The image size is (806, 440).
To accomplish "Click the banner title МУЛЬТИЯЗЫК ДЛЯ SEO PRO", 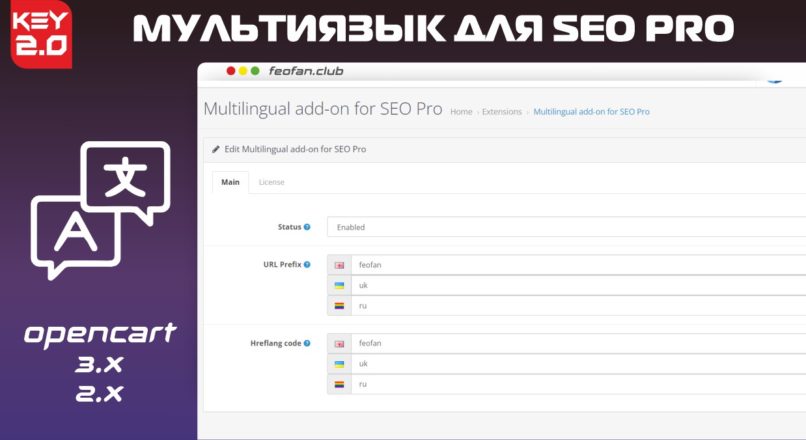I will pyautogui.click(x=433, y=28).
